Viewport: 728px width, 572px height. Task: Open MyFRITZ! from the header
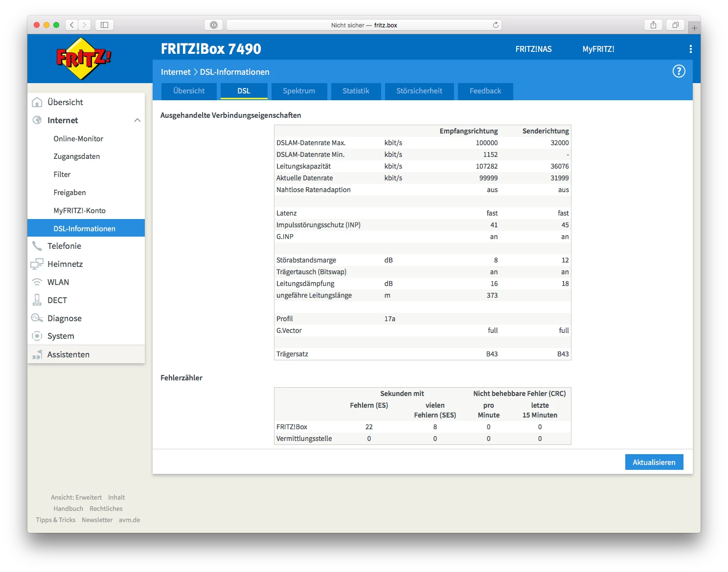(x=598, y=49)
